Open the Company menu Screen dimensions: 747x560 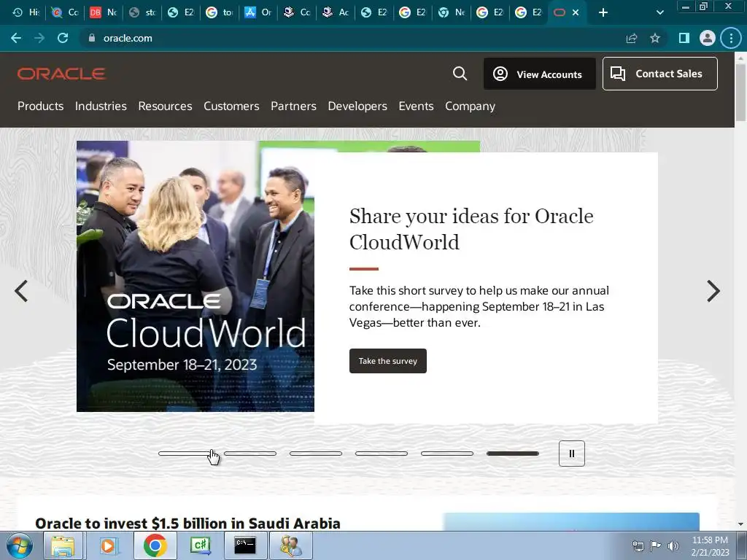(x=470, y=106)
